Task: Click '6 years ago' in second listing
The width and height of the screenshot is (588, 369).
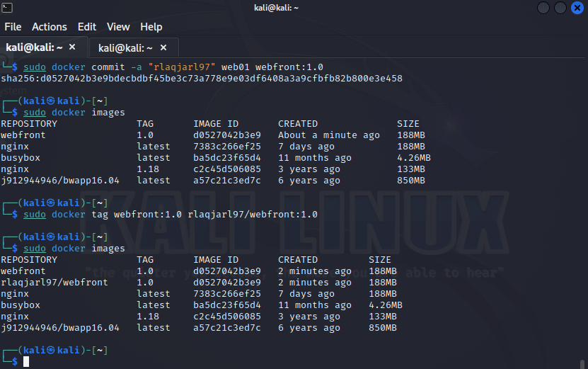Action: tap(309, 328)
